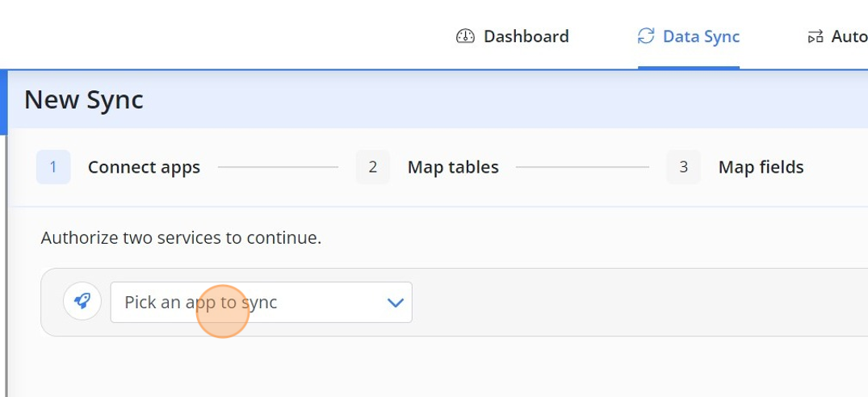
Task: Click the rocket icon beside the app picker
Action: coord(82,301)
